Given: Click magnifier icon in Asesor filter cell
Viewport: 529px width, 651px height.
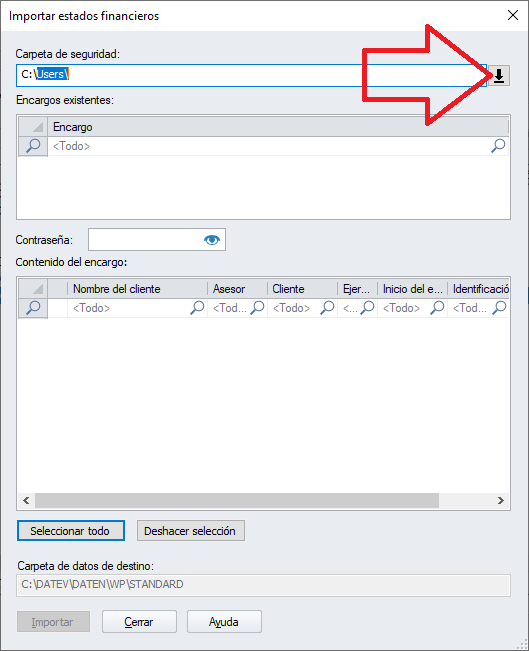Looking at the screenshot, I should tap(257, 308).
